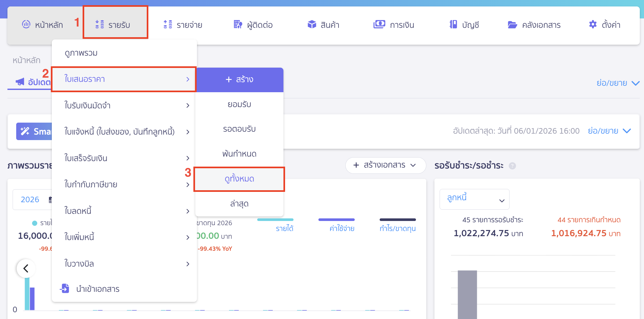The image size is (644, 319).
Task: Click previous arrow on the chart
Action: tap(26, 268)
